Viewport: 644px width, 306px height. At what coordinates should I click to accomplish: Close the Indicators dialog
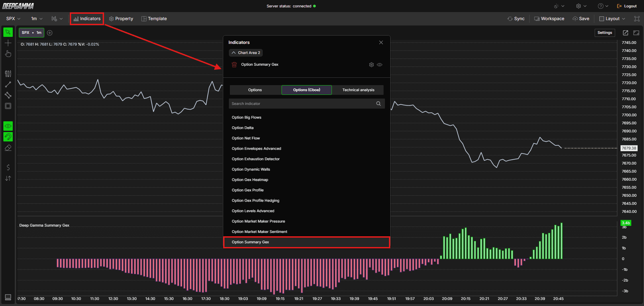tap(381, 42)
